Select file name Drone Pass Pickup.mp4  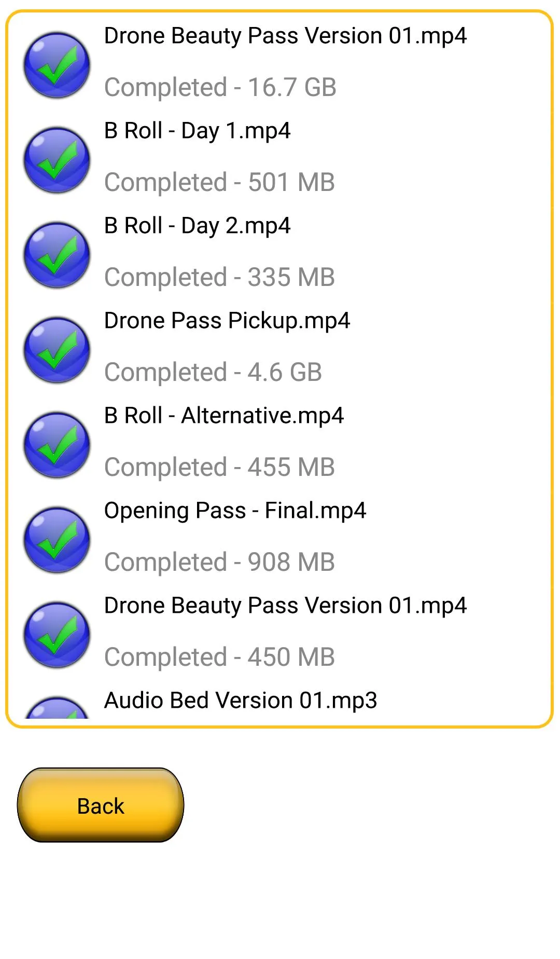tap(227, 321)
